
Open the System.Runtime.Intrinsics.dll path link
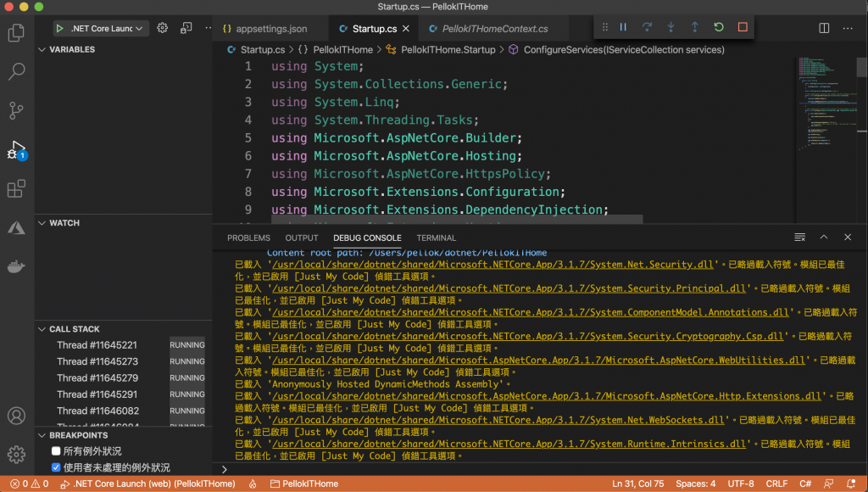[x=509, y=444]
